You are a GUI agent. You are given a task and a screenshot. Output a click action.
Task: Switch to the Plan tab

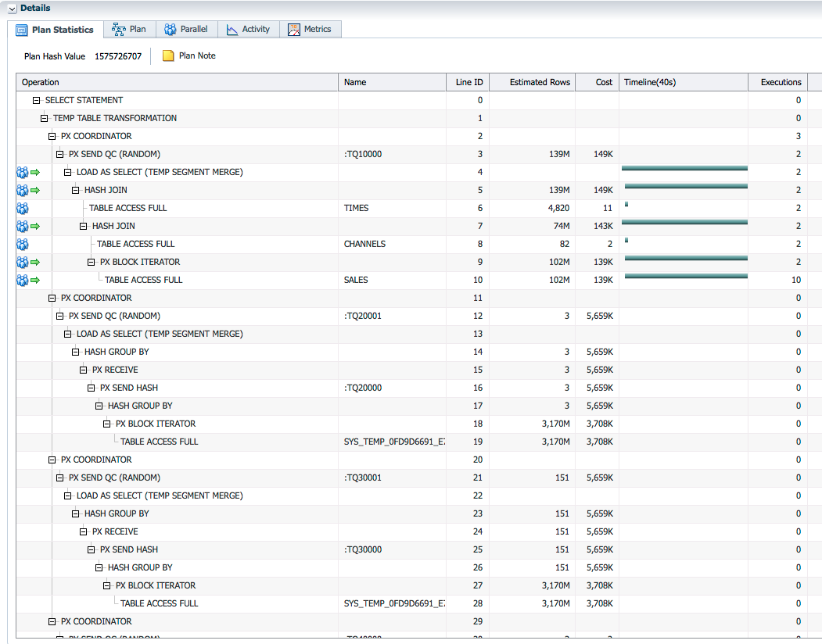tap(129, 30)
